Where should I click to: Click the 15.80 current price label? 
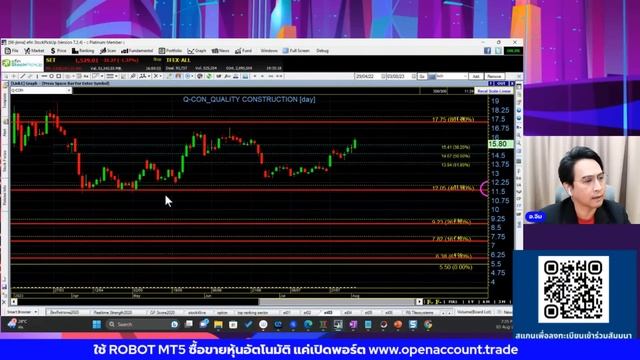coord(501,144)
